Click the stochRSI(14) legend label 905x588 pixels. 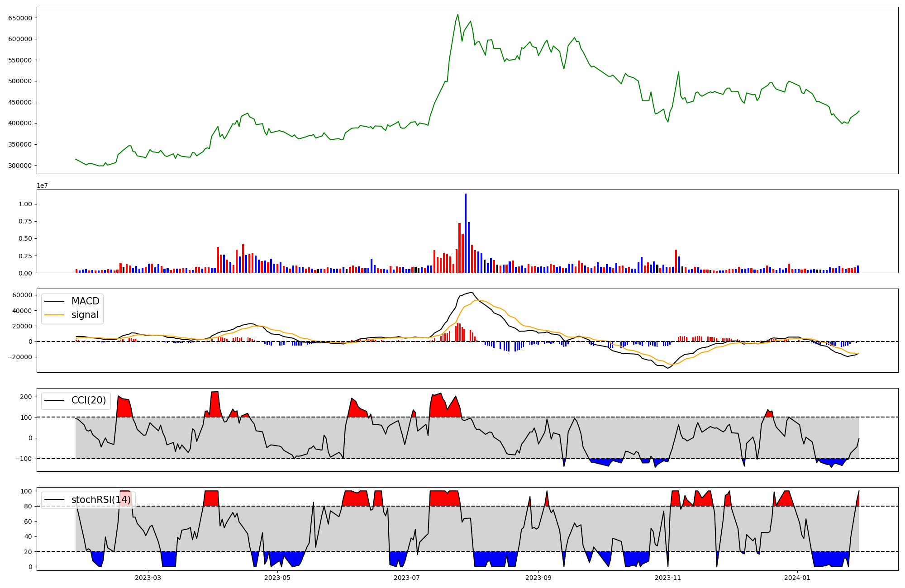pos(100,500)
